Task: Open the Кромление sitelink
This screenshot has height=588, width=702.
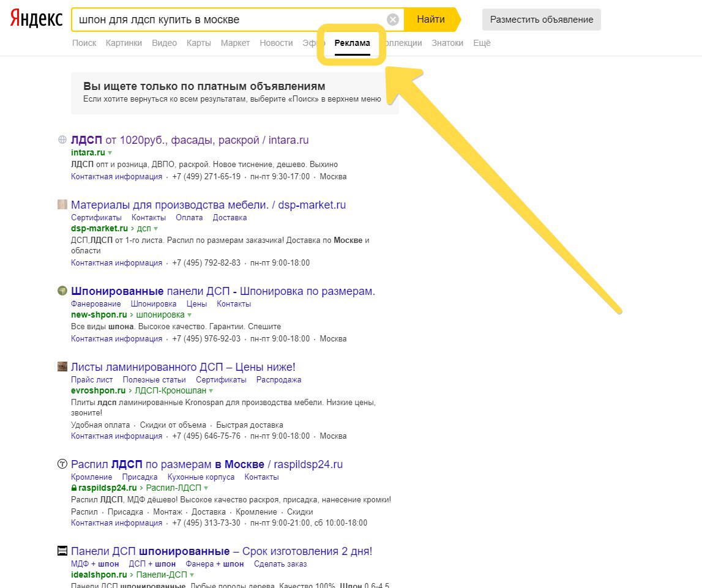Action: point(91,477)
